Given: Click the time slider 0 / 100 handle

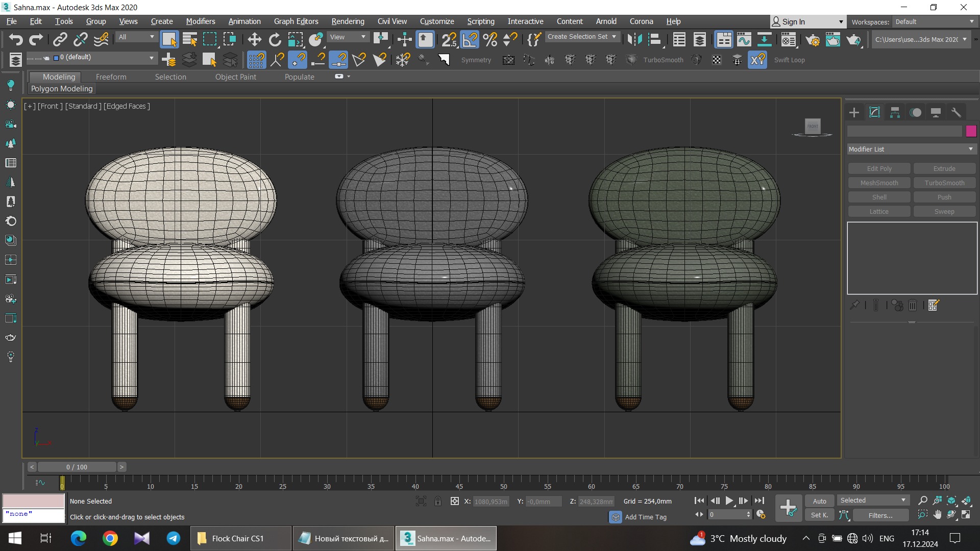Looking at the screenshot, I should [x=77, y=467].
